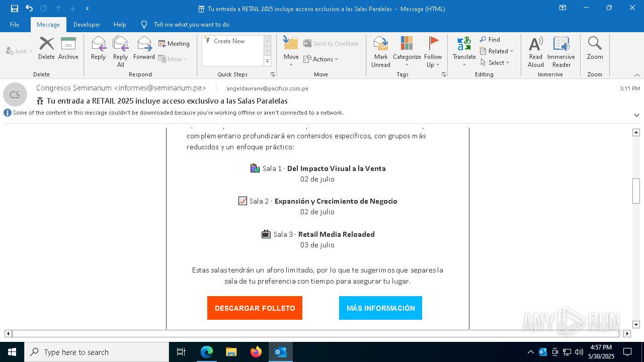Click Sala 3 Retail Media Reloaded text
The width and height of the screenshot is (644, 362).
(324, 234)
